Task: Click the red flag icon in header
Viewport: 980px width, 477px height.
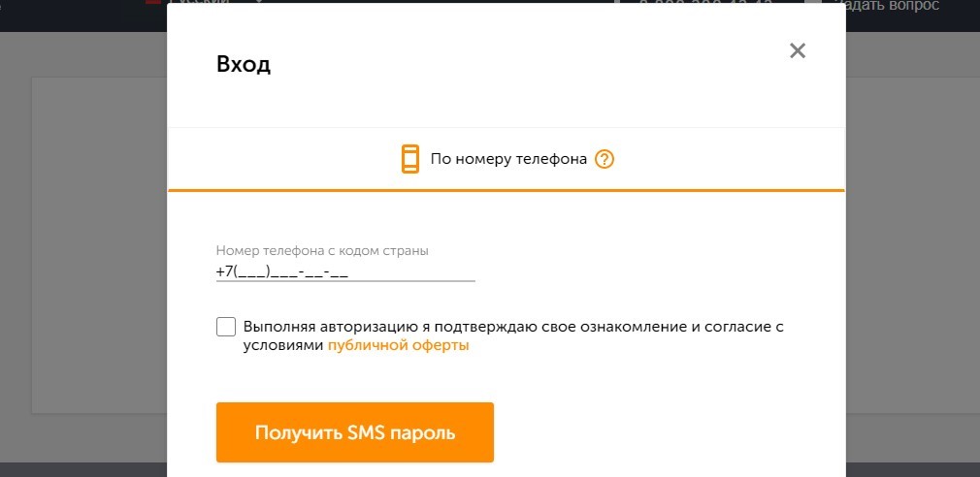Action: click(153, 2)
